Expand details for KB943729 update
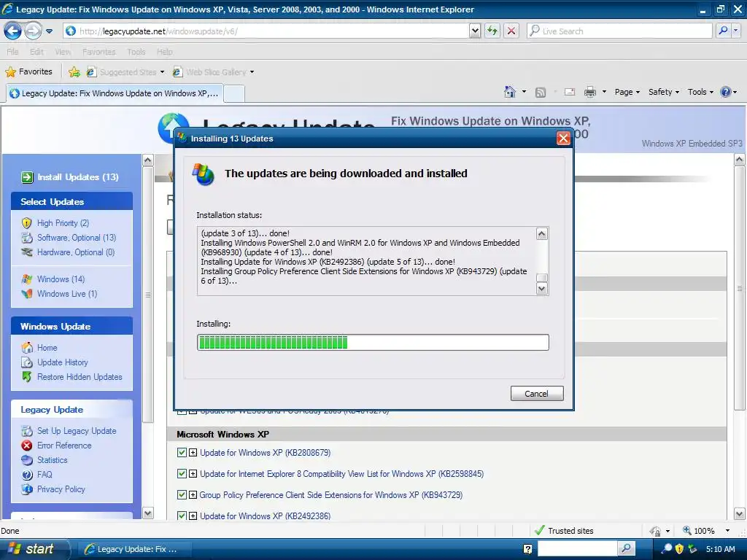Image resolution: width=747 pixels, height=560 pixels. 193,495
